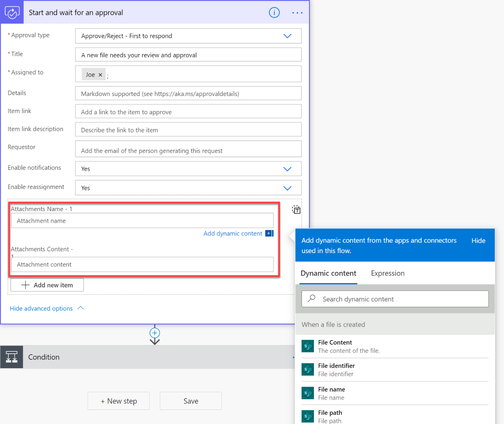Select File Content dynamic item

395,346
